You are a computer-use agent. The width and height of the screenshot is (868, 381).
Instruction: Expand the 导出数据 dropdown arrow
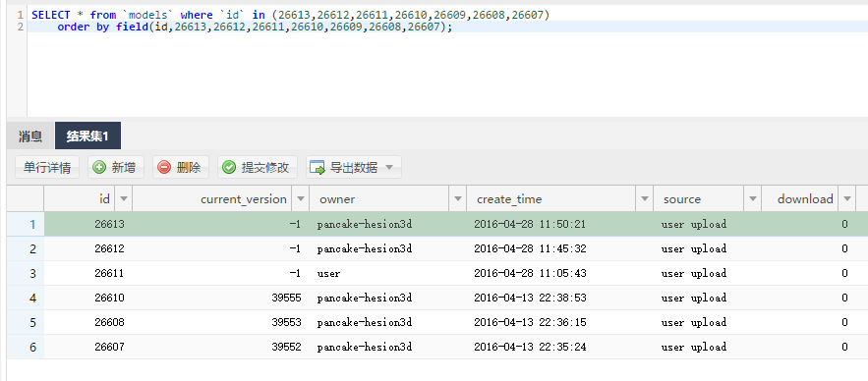coord(389,168)
